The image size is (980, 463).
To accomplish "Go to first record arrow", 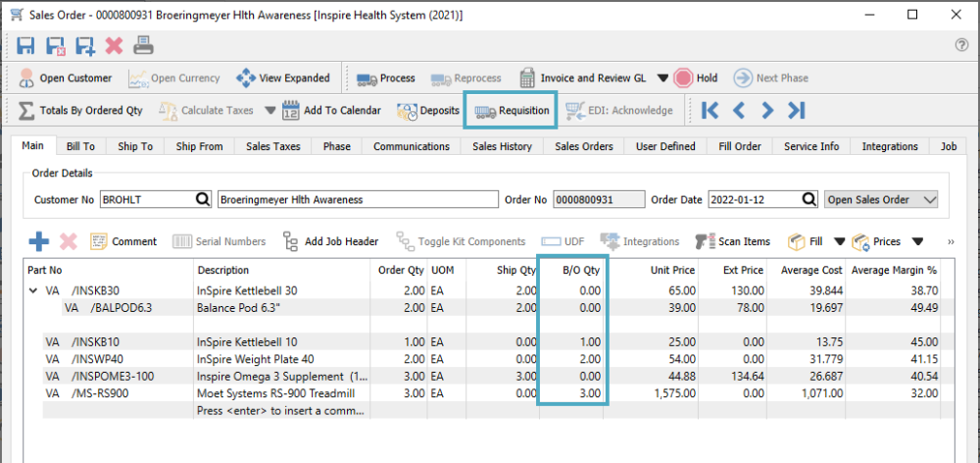I will tap(710, 111).
